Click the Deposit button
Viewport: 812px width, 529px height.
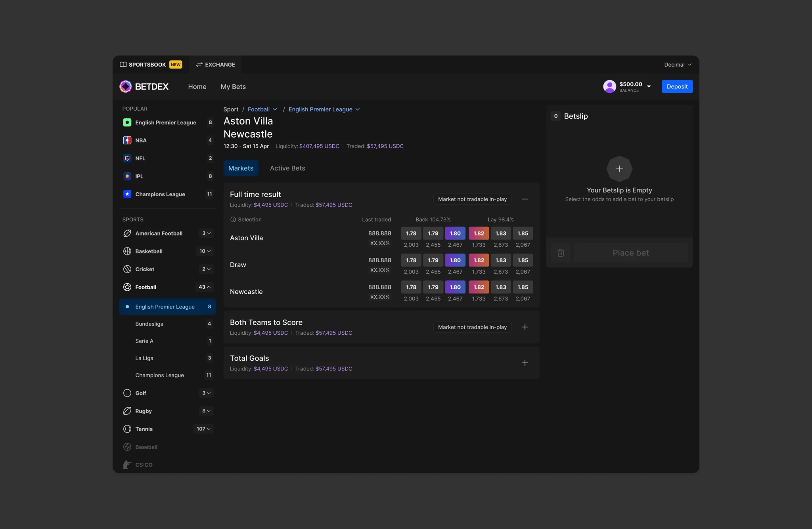click(677, 86)
